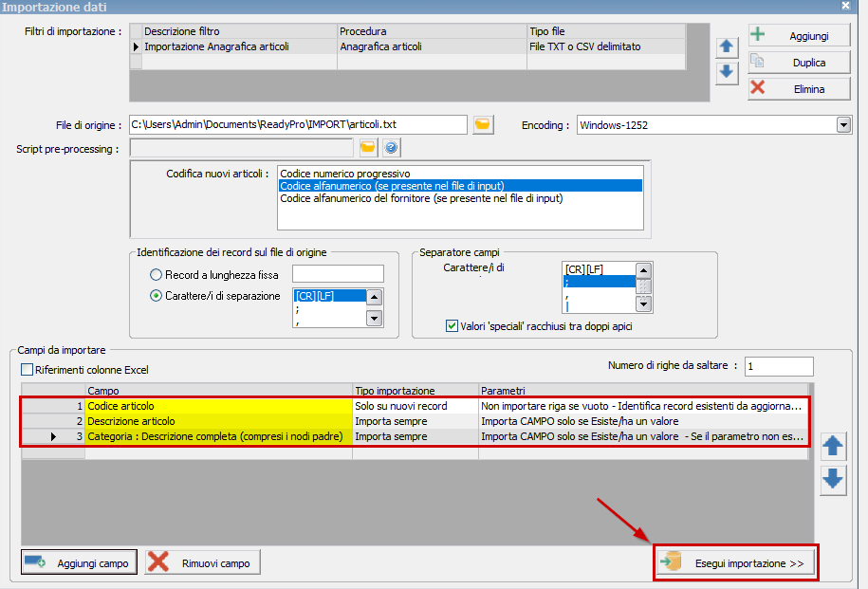868x589 pixels.
Task: Open the Encoding dropdown
Action: click(x=843, y=125)
